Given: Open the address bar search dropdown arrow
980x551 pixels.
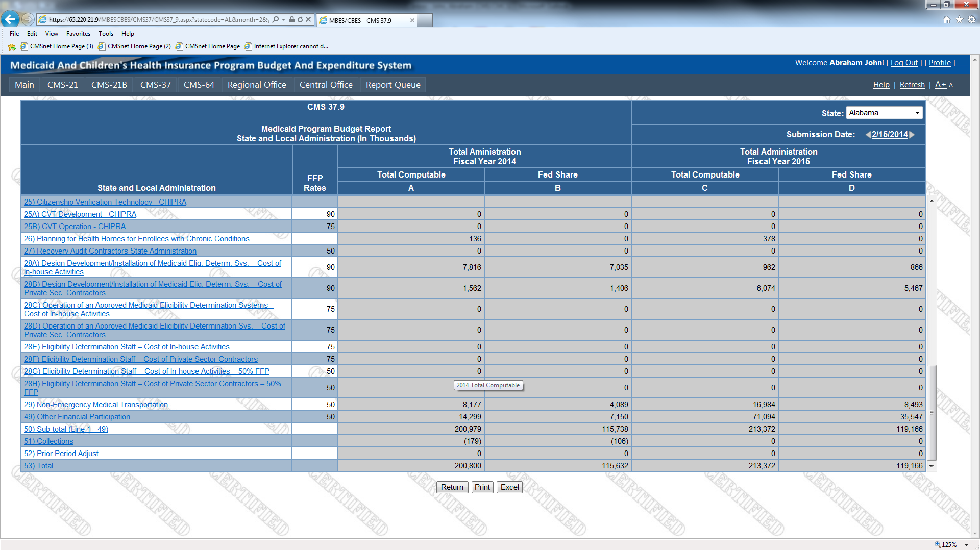Looking at the screenshot, I should 283,19.
